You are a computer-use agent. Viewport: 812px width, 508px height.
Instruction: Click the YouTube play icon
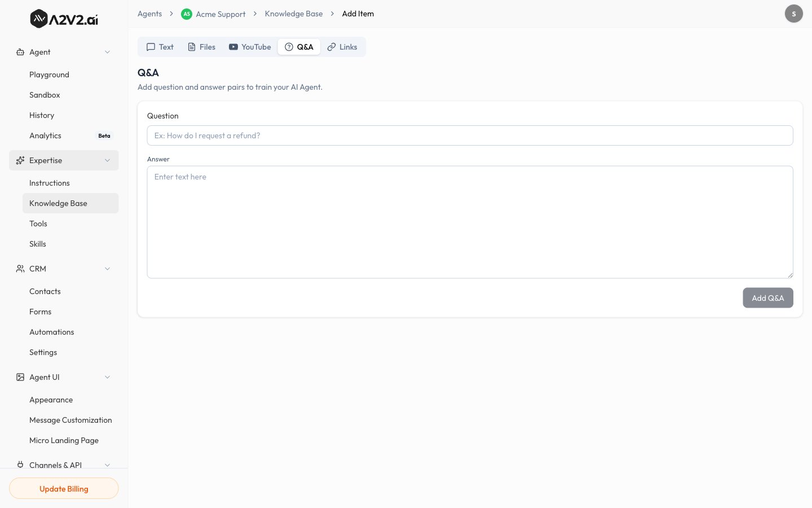[233, 47]
